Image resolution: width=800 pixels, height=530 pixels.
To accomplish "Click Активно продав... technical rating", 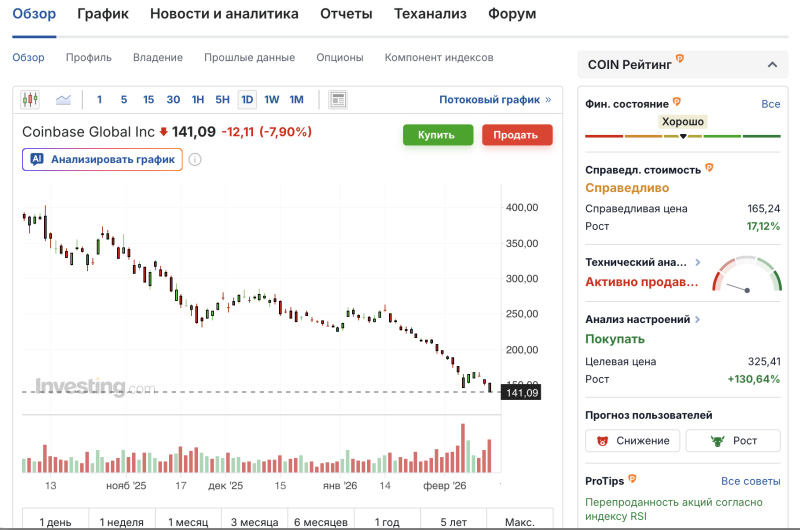I will click(641, 282).
